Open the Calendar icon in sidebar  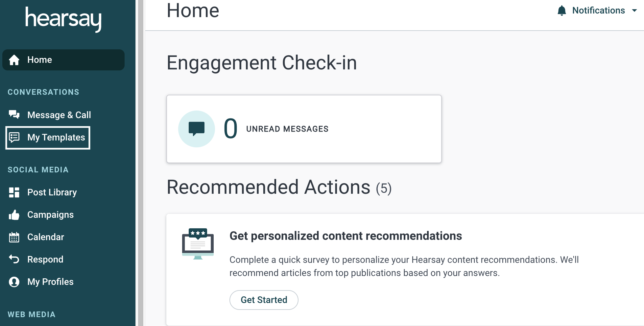click(x=14, y=237)
